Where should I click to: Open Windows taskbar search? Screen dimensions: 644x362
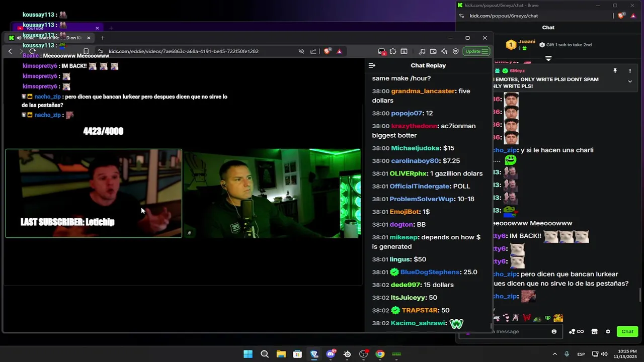265,354
